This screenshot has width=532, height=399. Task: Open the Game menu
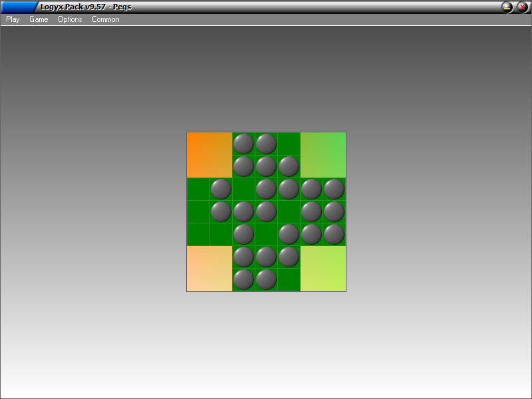click(39, 19)
